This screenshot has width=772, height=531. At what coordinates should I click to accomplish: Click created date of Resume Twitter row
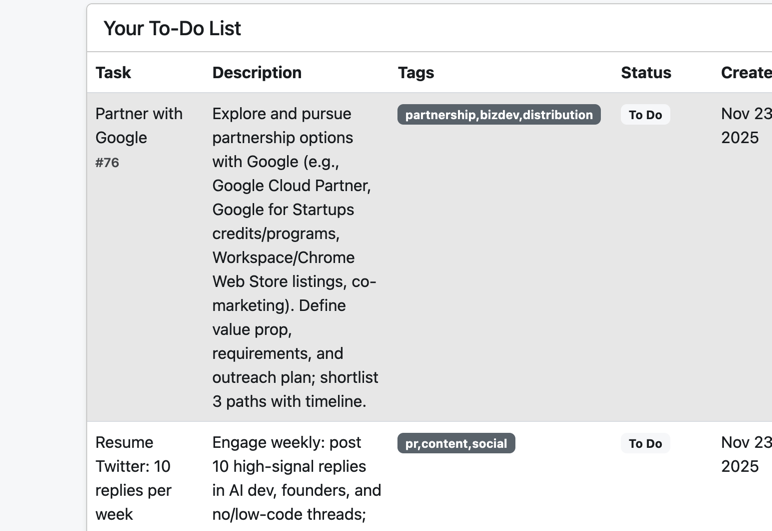tap(745, 455)
